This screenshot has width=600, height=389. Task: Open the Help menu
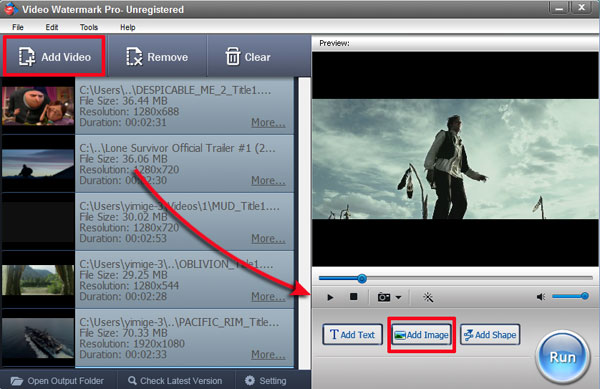pos(127,27)
